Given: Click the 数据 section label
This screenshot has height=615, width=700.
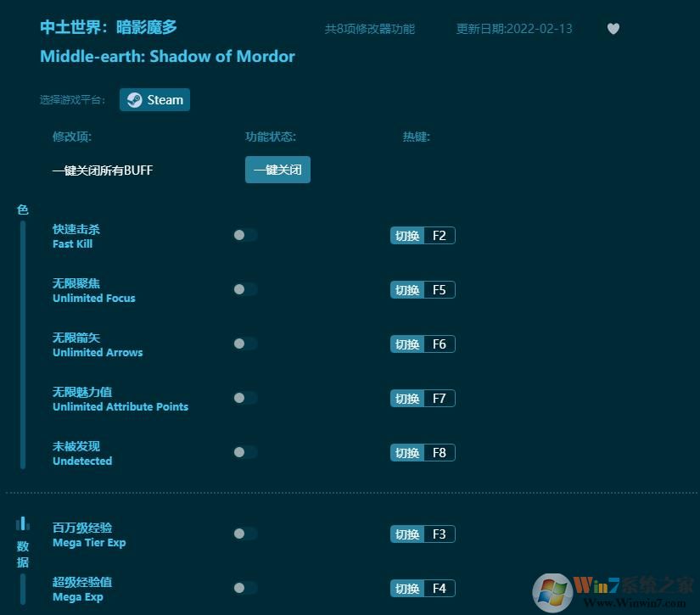Looking at the screenshot, I should pyautogui.click(x=23, y=554).
